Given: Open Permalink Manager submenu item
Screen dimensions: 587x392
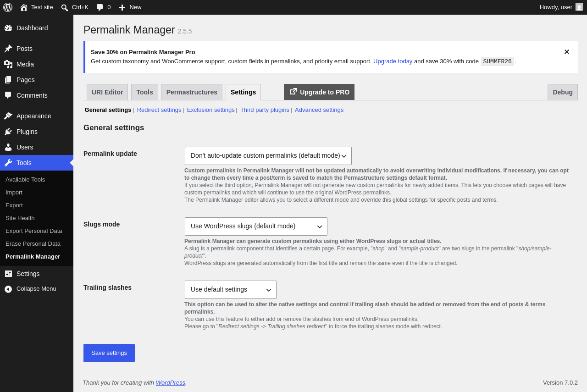Looking at the screenshot, I should coord(33,256).
